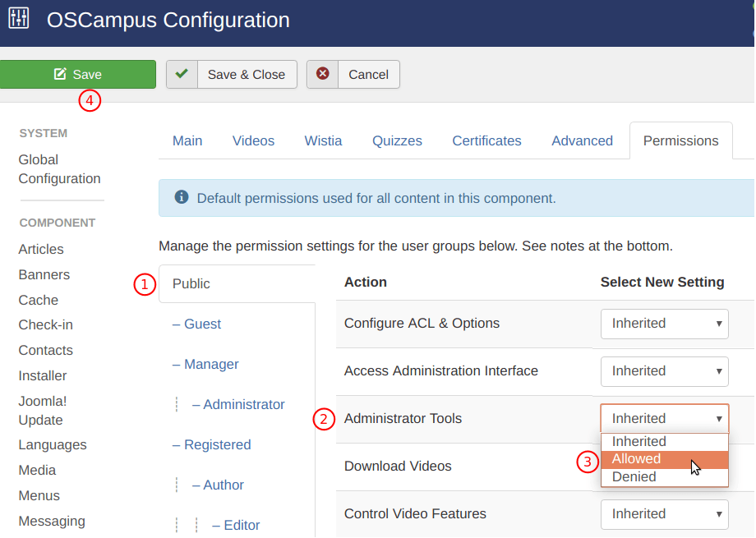756x538 pixels.
Task: Open Configure ACL & Options setting dropdown
Action: [x=665, y=324]
